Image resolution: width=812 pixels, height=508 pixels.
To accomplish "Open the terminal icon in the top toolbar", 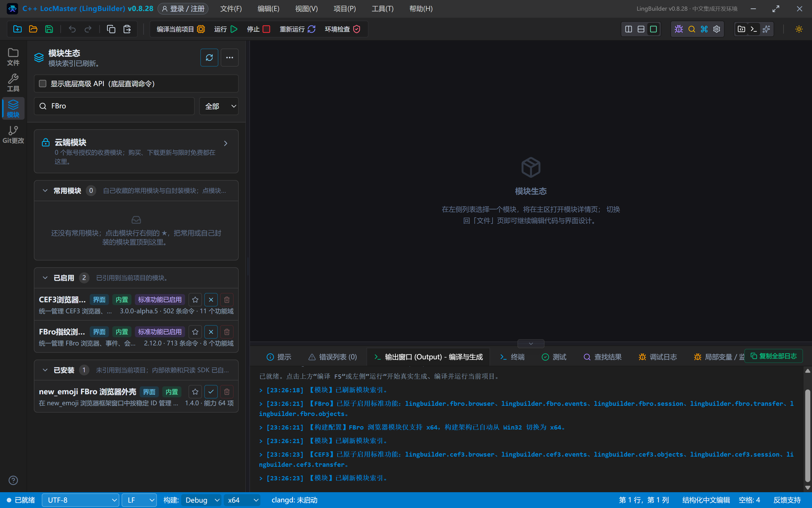I will click(754, 29).
